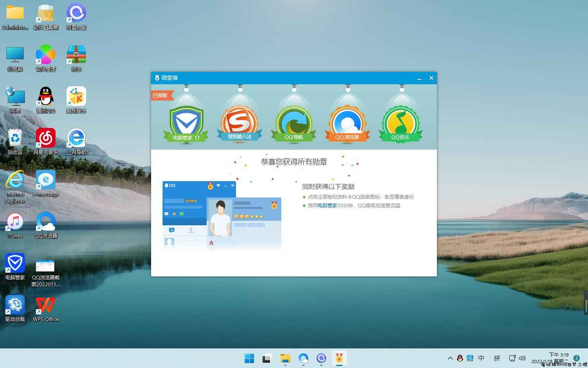Image resolution: width=588 pixels, height=368 pixels.
Task: Click the QQ preview illustration thumbnail
Action: 222,215
